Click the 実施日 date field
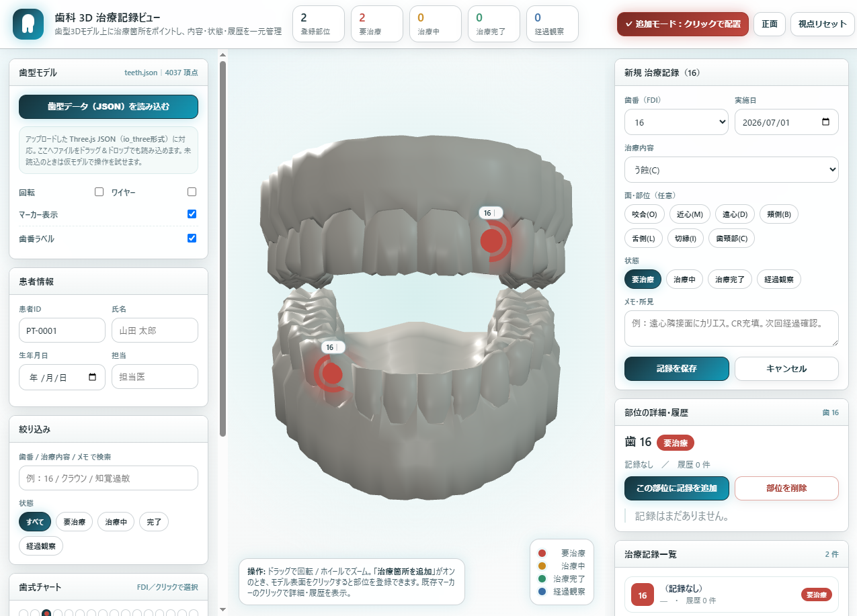 tap(786, 122)
